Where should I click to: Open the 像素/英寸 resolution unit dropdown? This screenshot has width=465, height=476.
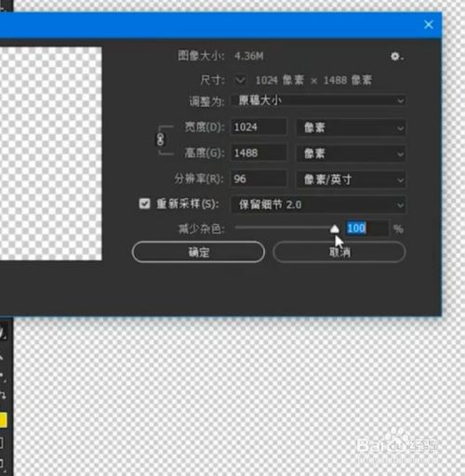(352, 179)
